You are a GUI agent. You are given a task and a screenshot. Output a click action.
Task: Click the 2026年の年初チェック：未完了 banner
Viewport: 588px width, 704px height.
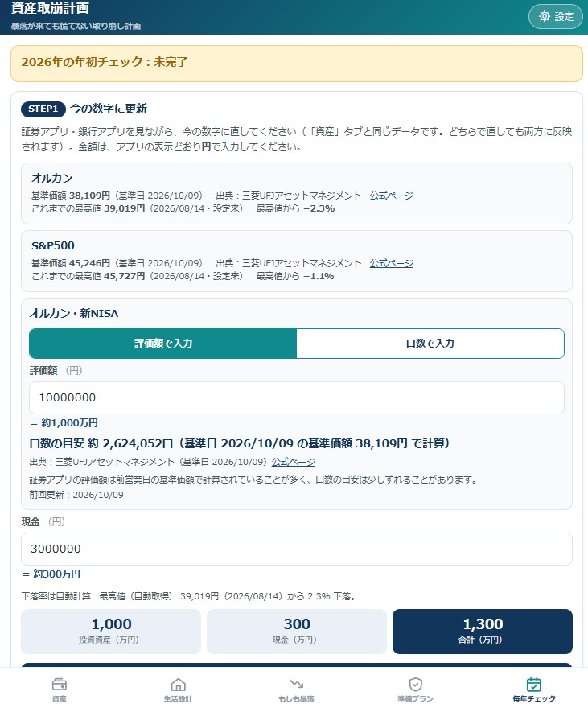[x=297, y=64]
